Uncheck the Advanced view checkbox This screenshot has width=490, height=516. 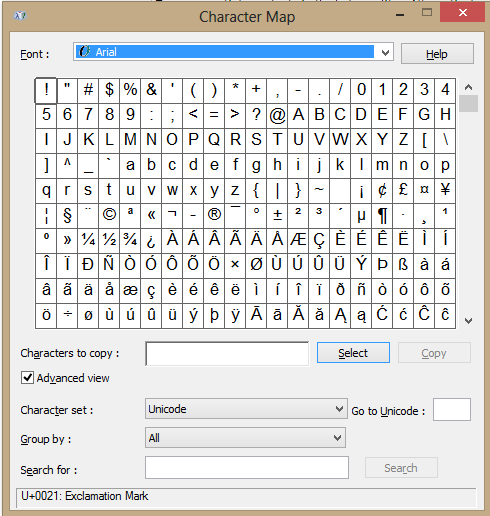(x=27, y=378)
